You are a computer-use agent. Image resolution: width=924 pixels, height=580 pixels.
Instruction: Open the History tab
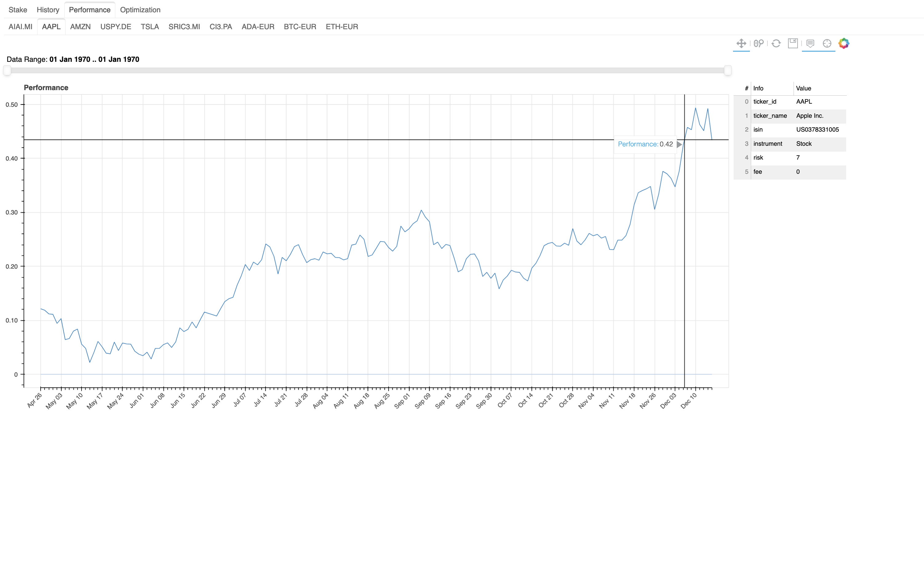[x=48, y=10]
